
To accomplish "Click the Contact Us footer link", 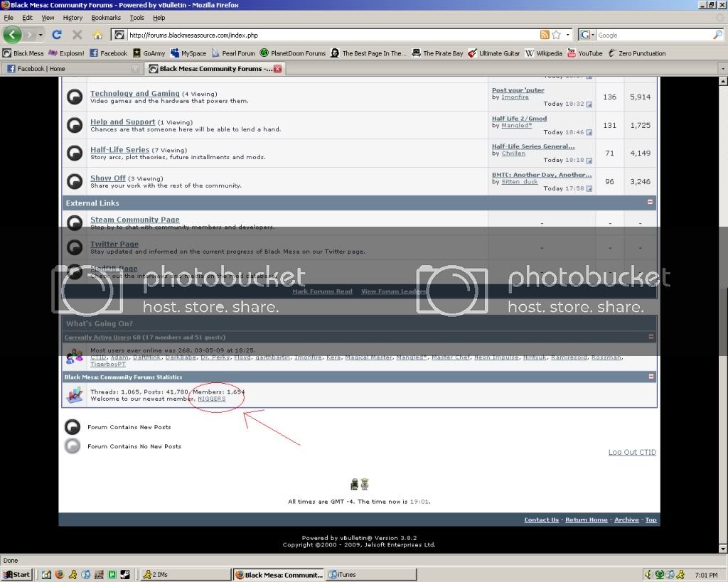I will [x=541, y=519].
